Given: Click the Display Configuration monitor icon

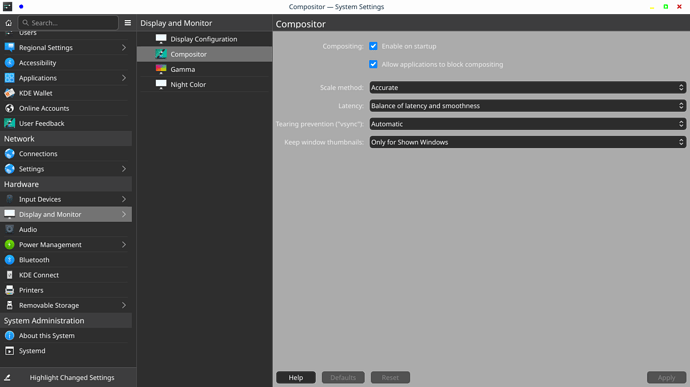Looking at the screenshot, I should (161, 39).
